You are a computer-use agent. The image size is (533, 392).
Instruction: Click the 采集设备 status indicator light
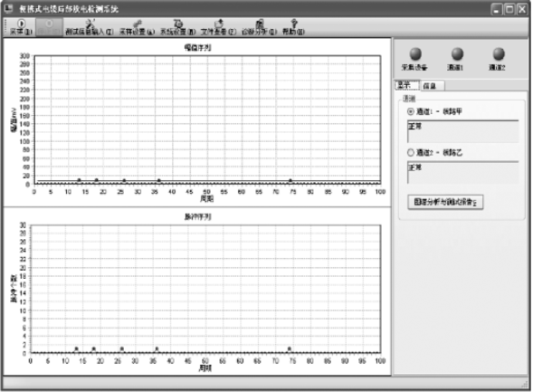click(x=415, y=53)
